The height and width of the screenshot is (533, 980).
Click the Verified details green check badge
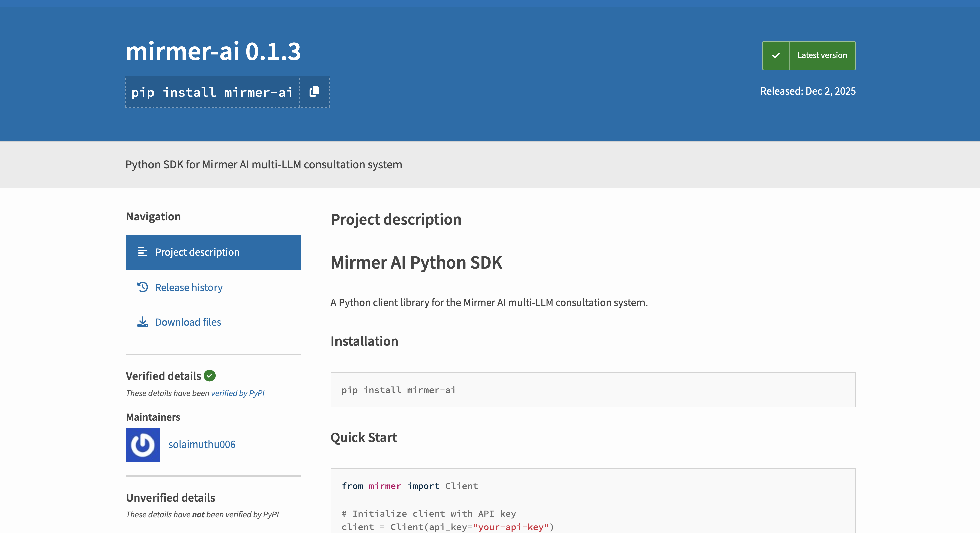(x=209, y=376)
